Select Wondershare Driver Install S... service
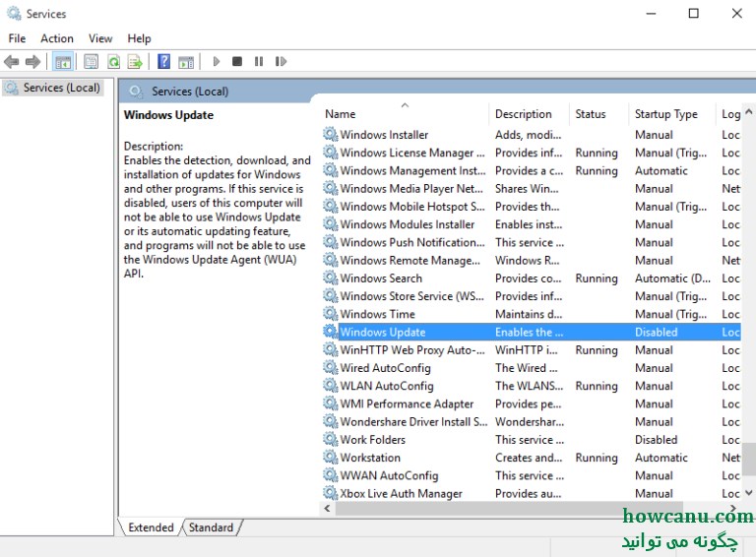The image size is (756, 557). click(x=413, y=421)
